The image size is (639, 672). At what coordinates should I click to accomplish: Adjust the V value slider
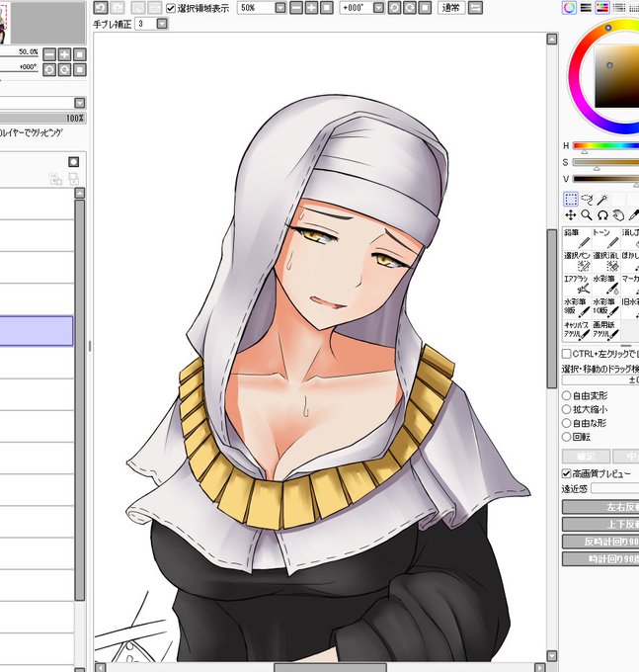pyautogui.click(x=605, y=179)
